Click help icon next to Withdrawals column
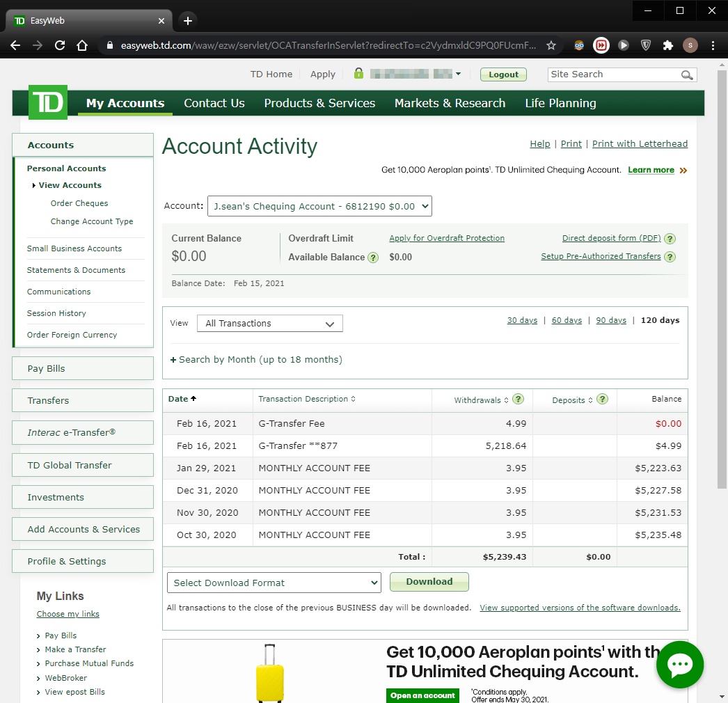This screenshot has height=703, width=728. [x=518, y=399]
